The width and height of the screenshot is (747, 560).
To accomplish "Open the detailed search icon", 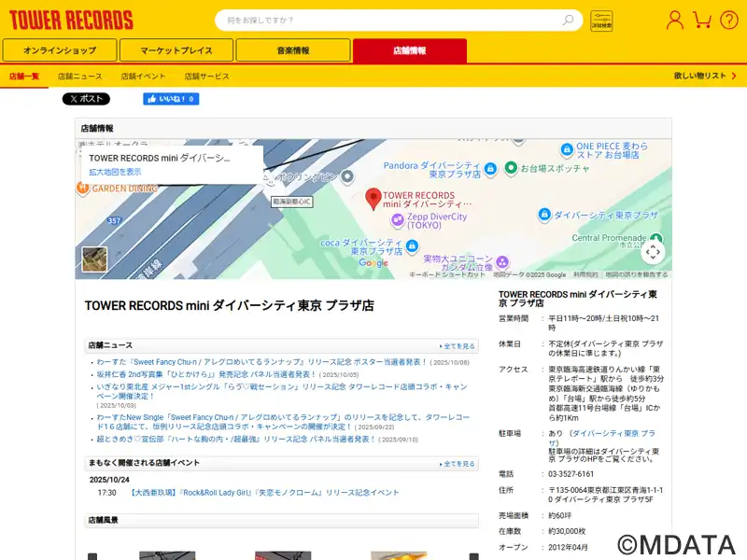I will click(x=601, y=21).
